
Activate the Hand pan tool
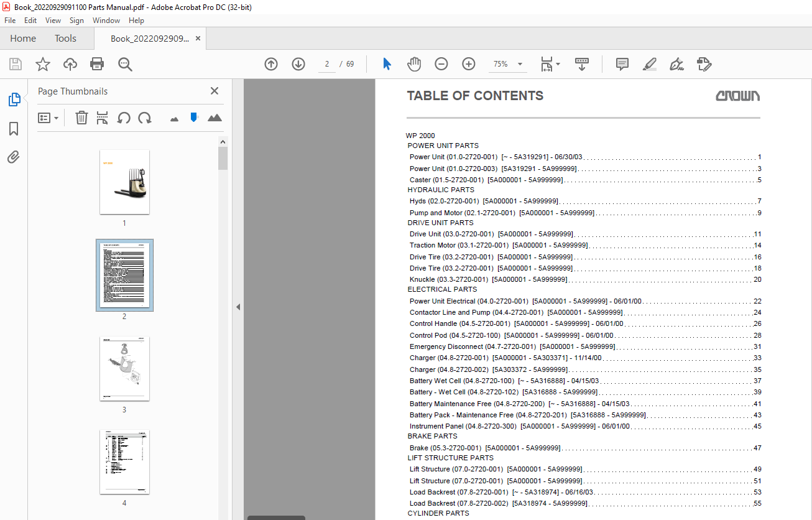(x=414, y=64)
